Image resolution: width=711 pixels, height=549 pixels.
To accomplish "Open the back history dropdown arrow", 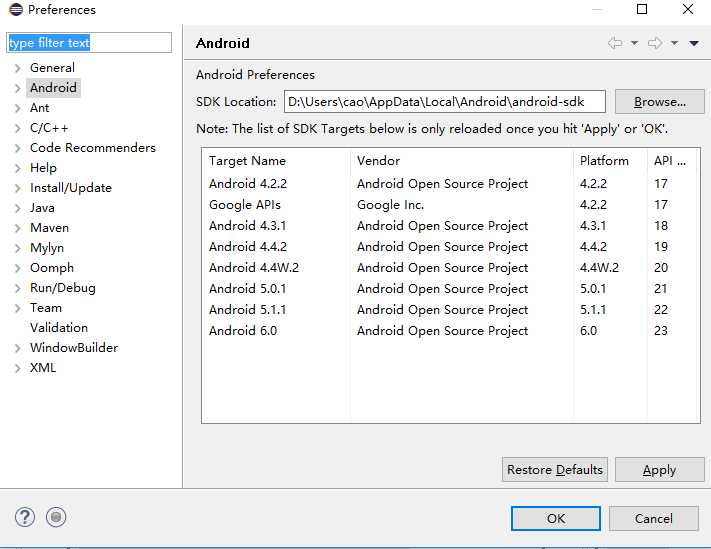I will [x=634, y=43].
